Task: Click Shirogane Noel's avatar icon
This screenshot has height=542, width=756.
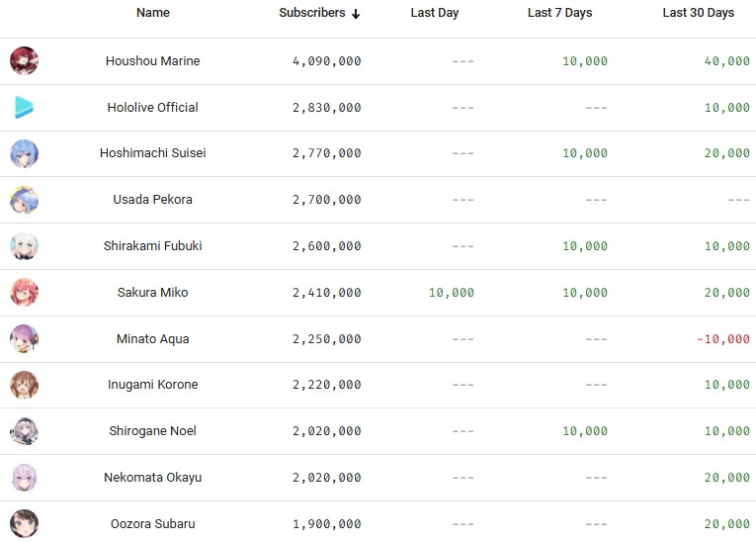Action: 24,431
